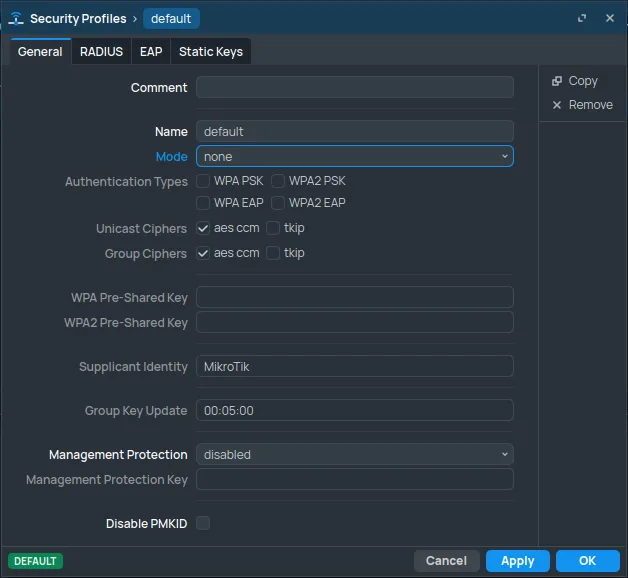Screen dimensions: 628x578
Task: Click the Comment input field
Action: pos(354,88)
